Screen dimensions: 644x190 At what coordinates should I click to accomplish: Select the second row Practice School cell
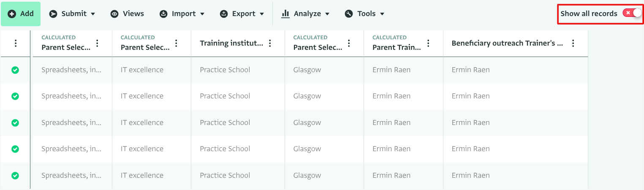tap(225, 96)
